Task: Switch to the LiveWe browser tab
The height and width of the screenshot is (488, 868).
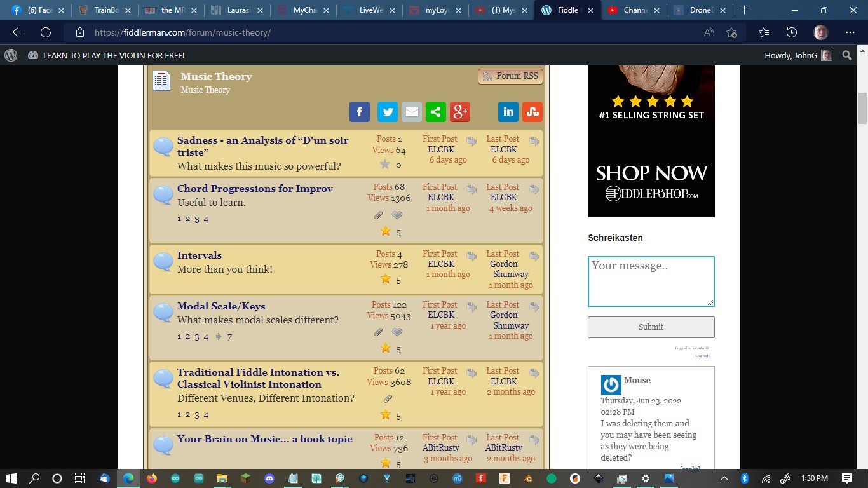Action: [369, 10]
